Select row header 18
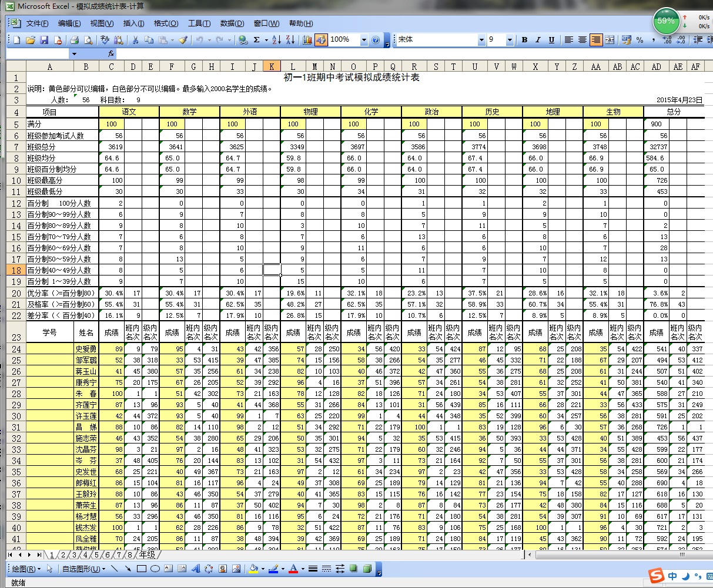The height and width of the screenshot is (588, 713). [x=16, y=270]
